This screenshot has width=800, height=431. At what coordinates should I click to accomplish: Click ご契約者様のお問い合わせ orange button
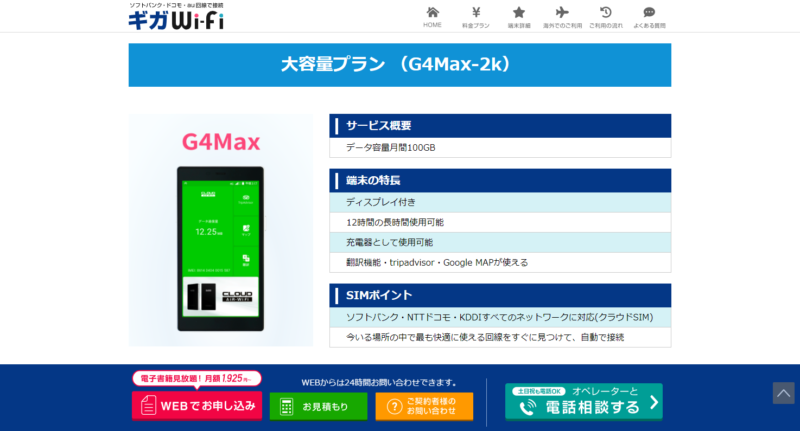pos(424,407)
